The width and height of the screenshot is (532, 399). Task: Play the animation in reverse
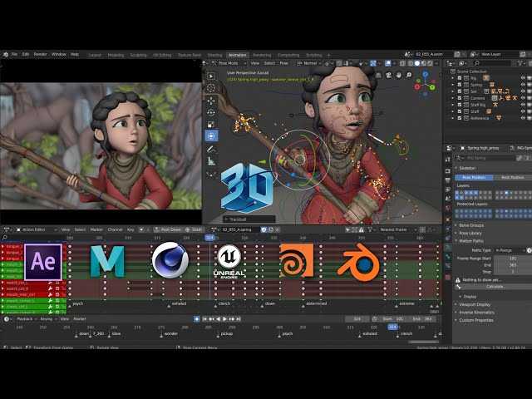tap(218, 319)
